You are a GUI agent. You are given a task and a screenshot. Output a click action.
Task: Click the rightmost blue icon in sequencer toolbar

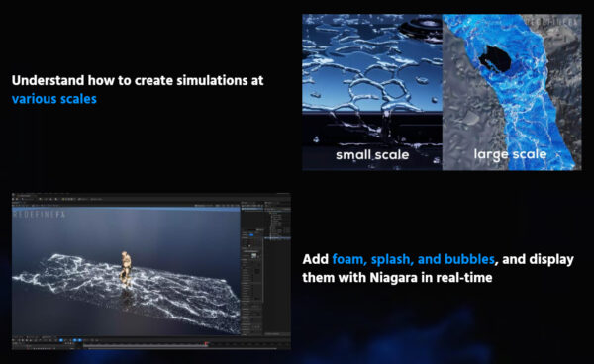click(x=80, y=340)
